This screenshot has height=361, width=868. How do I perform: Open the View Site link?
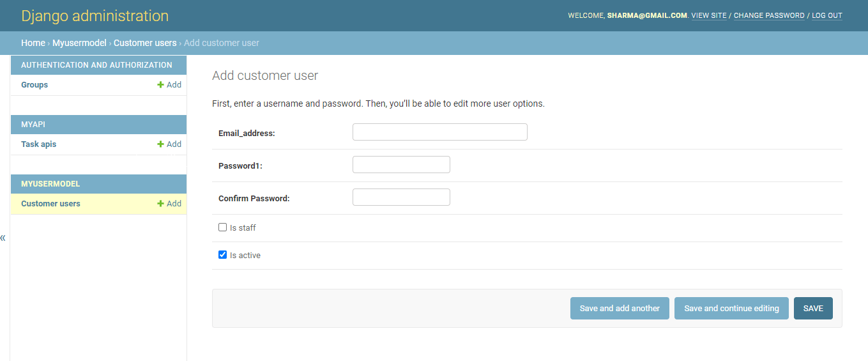click(709, 15)
